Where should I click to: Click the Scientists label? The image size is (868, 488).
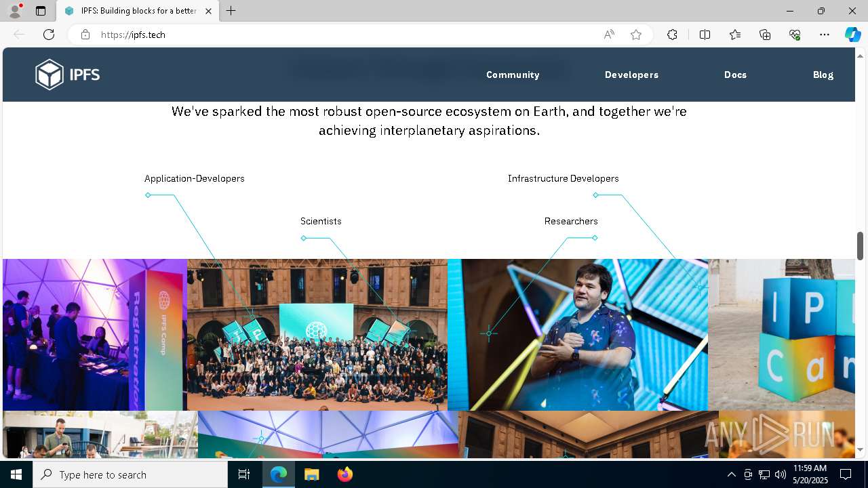[x=321, y=221]
